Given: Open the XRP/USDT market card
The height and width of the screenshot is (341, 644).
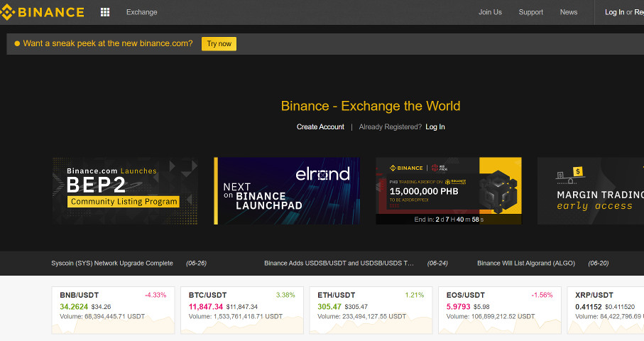Looking at the screenshot, I should (x=606, y=310).
